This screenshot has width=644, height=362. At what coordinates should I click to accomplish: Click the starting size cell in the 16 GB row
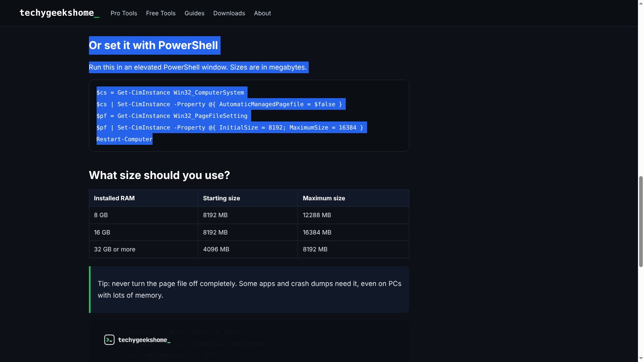pos(248,232)
